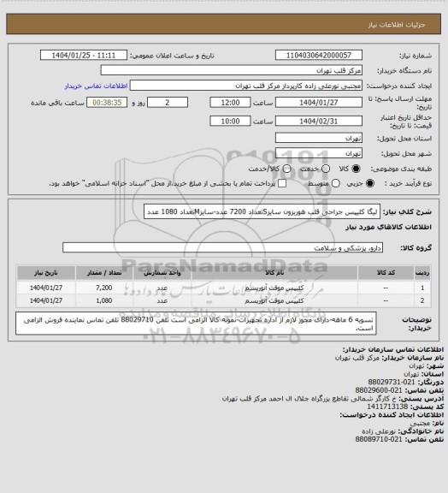
Task: Click the family name نورعلی زاده line
Action: (403, 431)
